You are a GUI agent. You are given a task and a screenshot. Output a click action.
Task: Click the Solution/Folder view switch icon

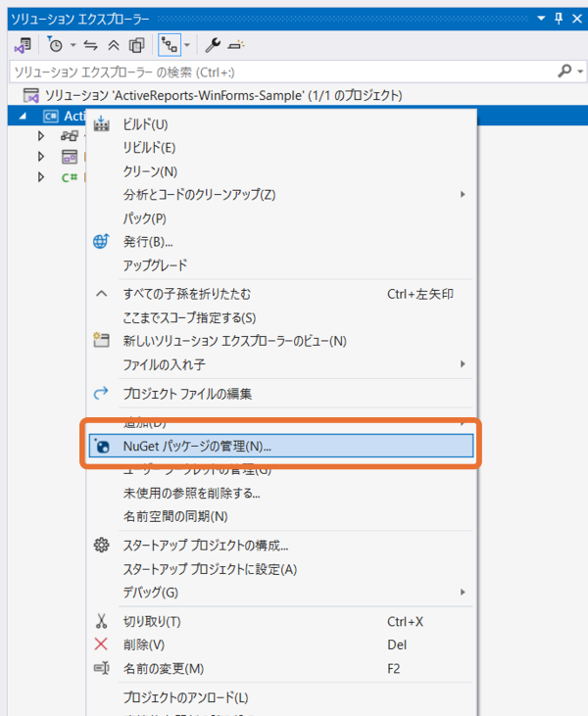pyautogui.click(x=23, y=45)
